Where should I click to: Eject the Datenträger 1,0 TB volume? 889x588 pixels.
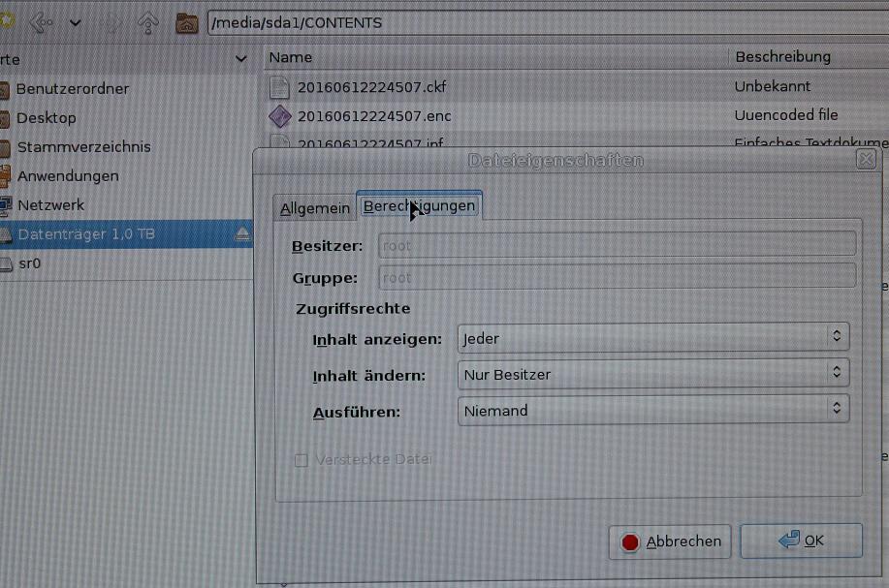pos(242,234)
